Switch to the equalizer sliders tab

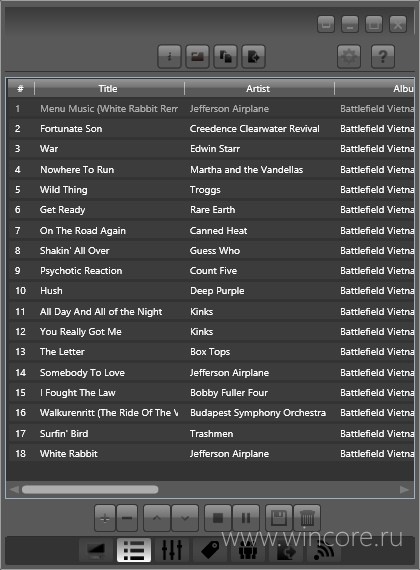click(x=172, y=550)
